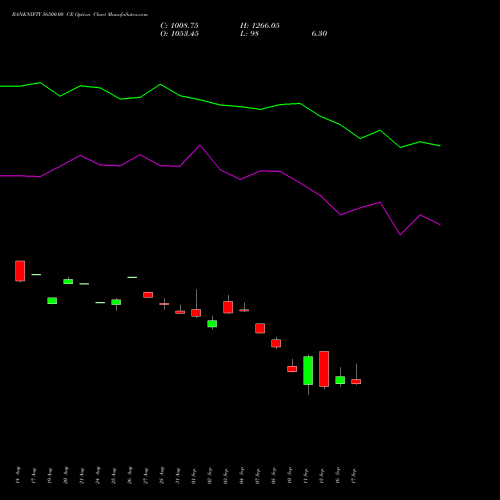
Task: Click the 15 Sep date label
Action: [322, 475]
